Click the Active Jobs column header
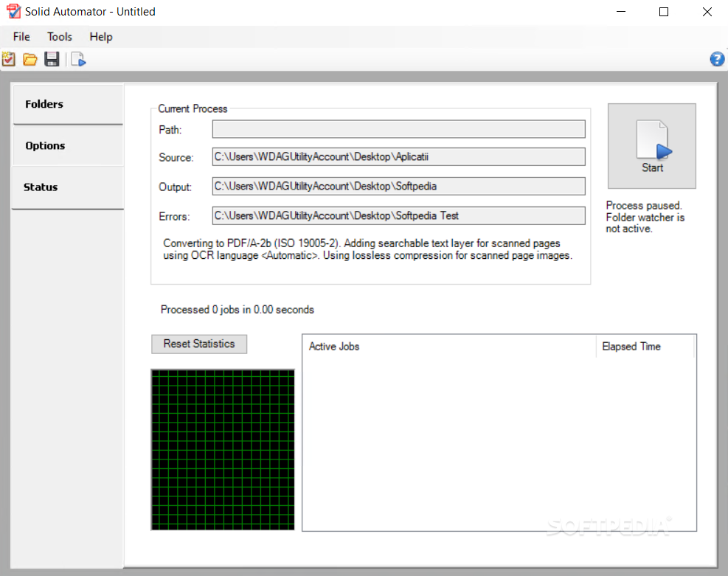Image resolution: width=728 pixels, height=576 pixels. point(449,347)
